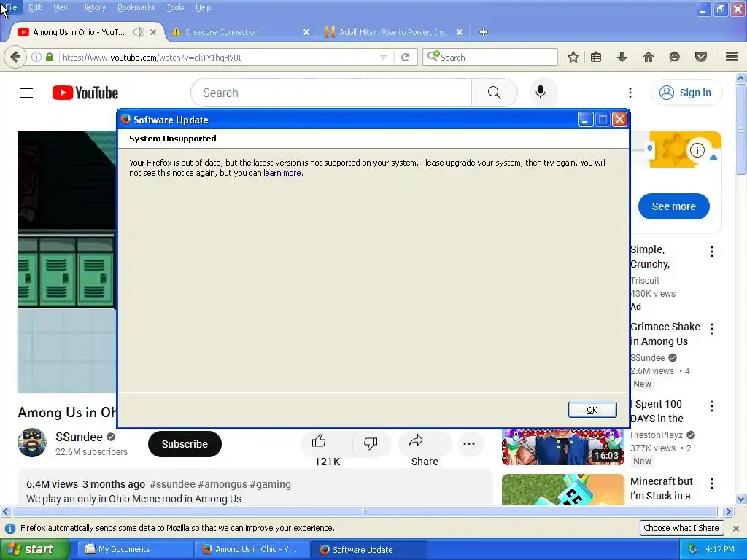This screenshot has width=747, height=560.
Task: Click the See more button
Action: 673,206
